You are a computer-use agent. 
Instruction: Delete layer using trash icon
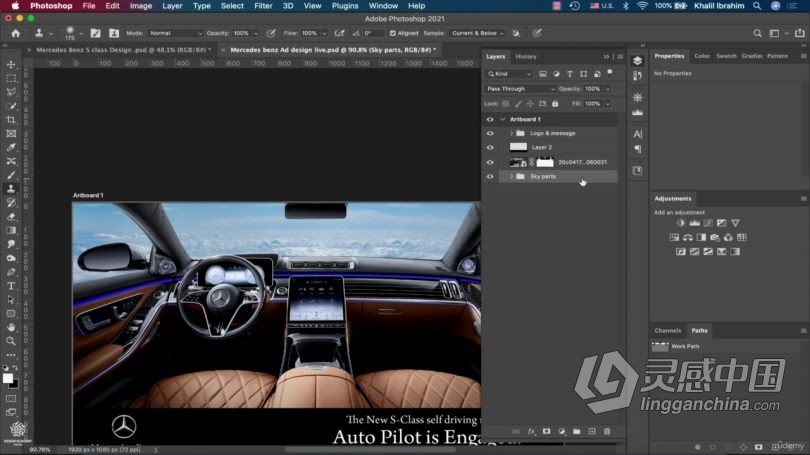[x=607, y=431]
